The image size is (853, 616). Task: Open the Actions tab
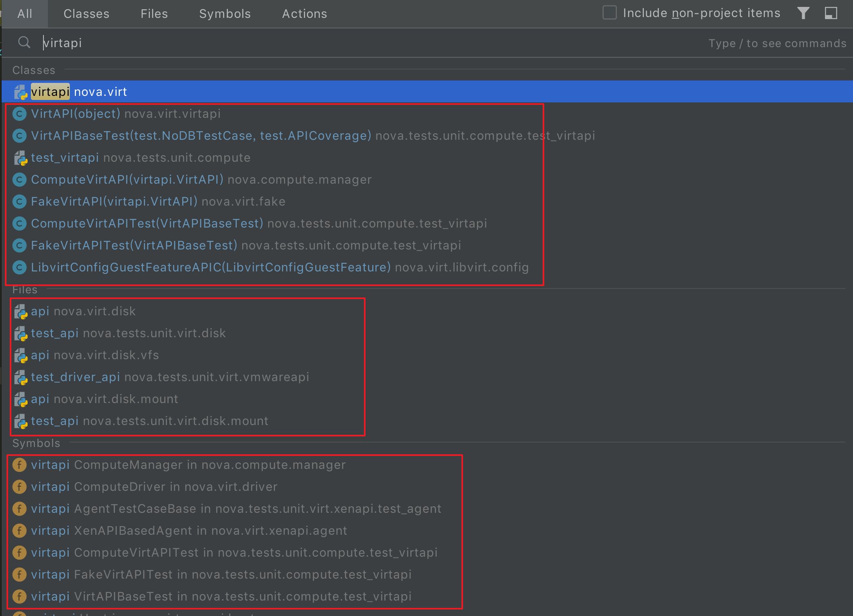click(304, 14)
